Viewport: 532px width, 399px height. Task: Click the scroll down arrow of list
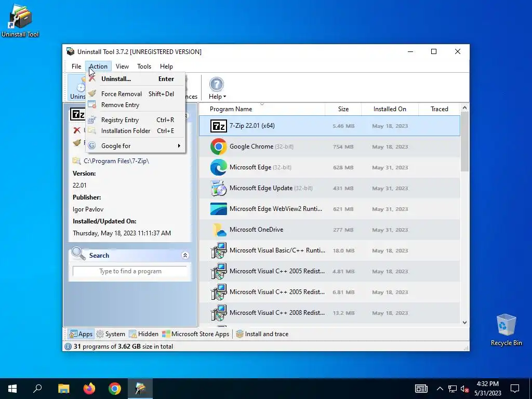tap(464, 322)
